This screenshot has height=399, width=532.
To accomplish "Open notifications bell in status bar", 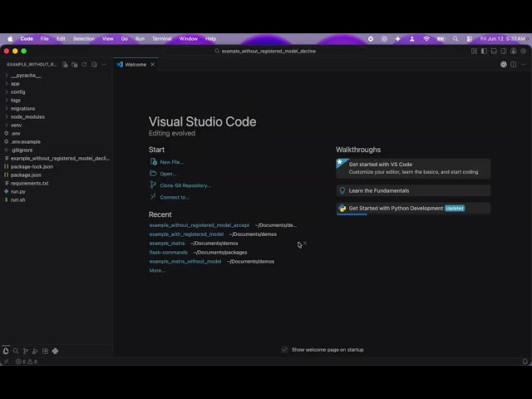I will (x=525, y=362).
